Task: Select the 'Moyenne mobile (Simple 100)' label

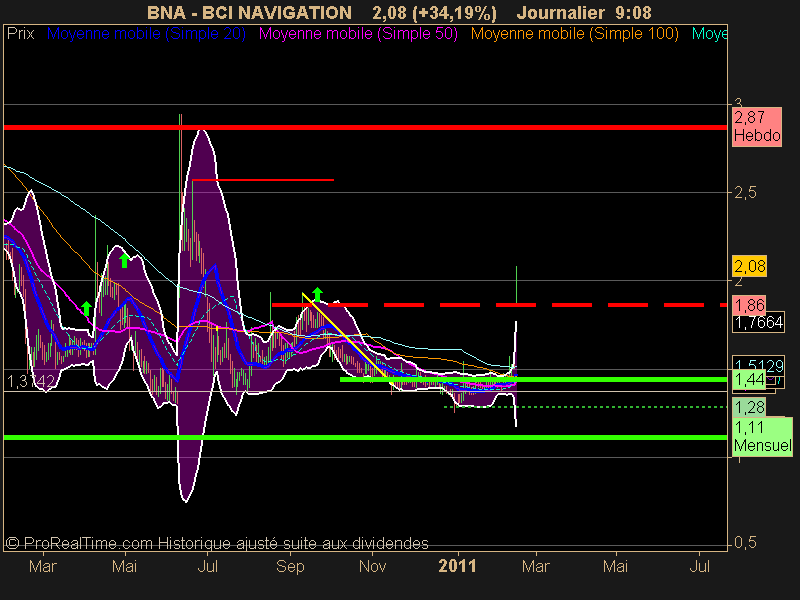Action: coord(574,34)
